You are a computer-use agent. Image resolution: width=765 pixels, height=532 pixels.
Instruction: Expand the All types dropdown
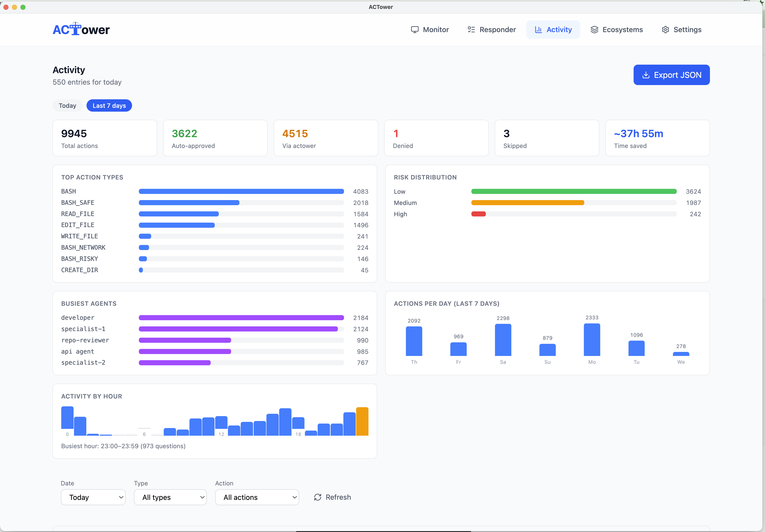point(170,497)
